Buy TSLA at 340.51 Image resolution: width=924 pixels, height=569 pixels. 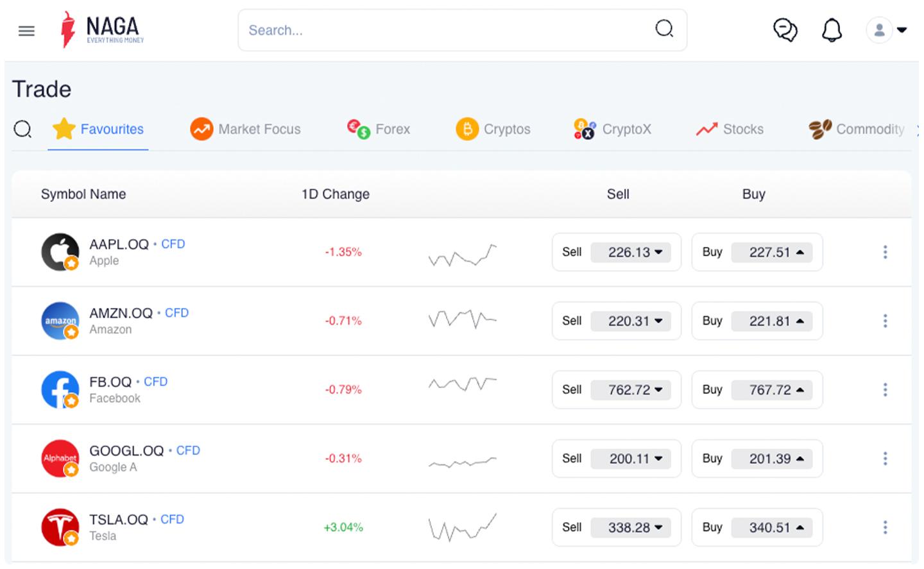click(757, 527)
